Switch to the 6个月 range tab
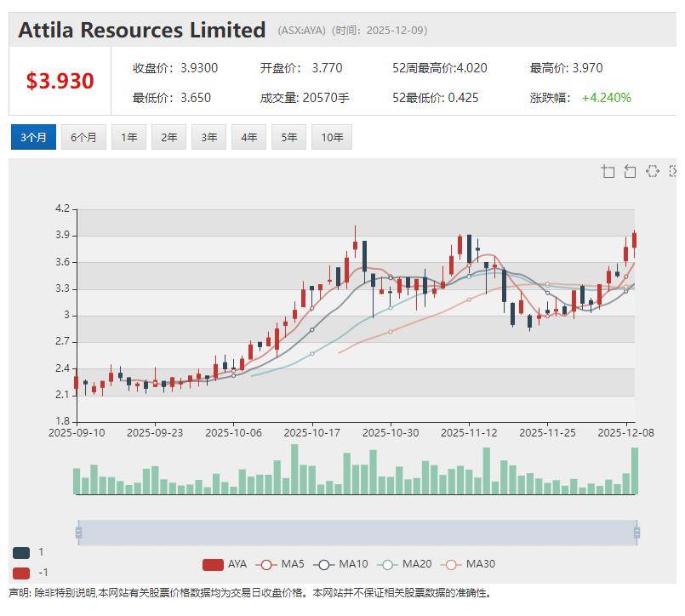 pos(83,137)
